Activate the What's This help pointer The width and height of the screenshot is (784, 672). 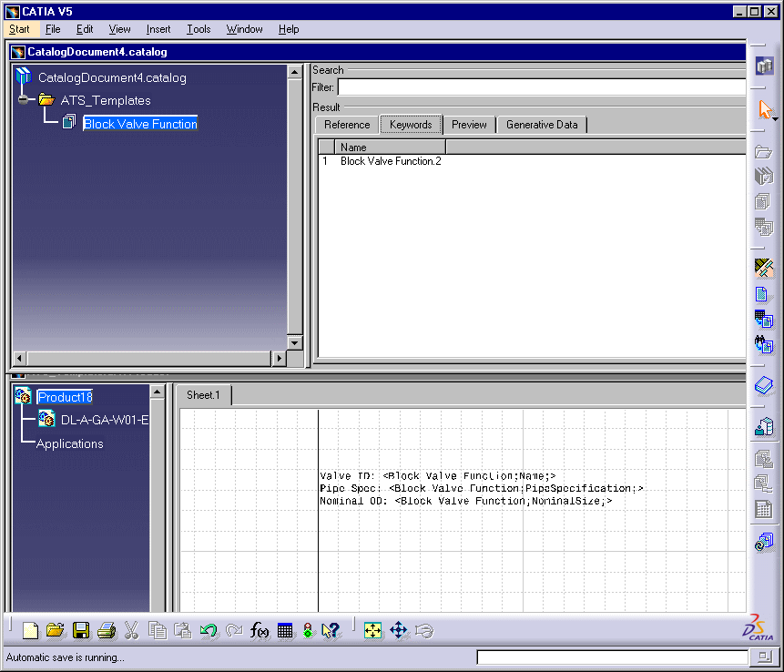point(331,630)
